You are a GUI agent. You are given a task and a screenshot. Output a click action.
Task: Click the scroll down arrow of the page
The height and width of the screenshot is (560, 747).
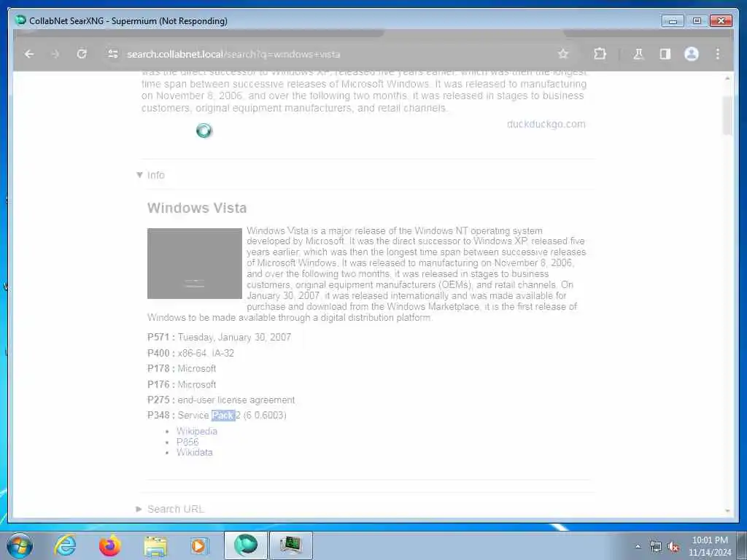point(727,510)
